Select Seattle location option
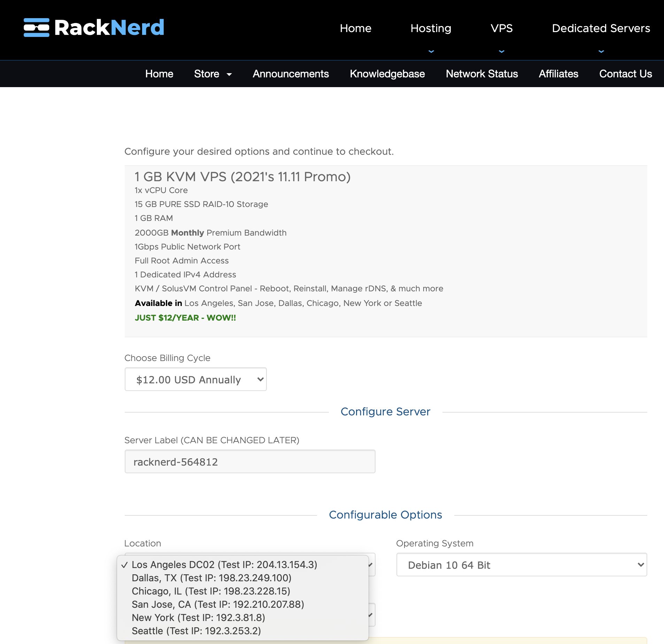 point(242,631)
